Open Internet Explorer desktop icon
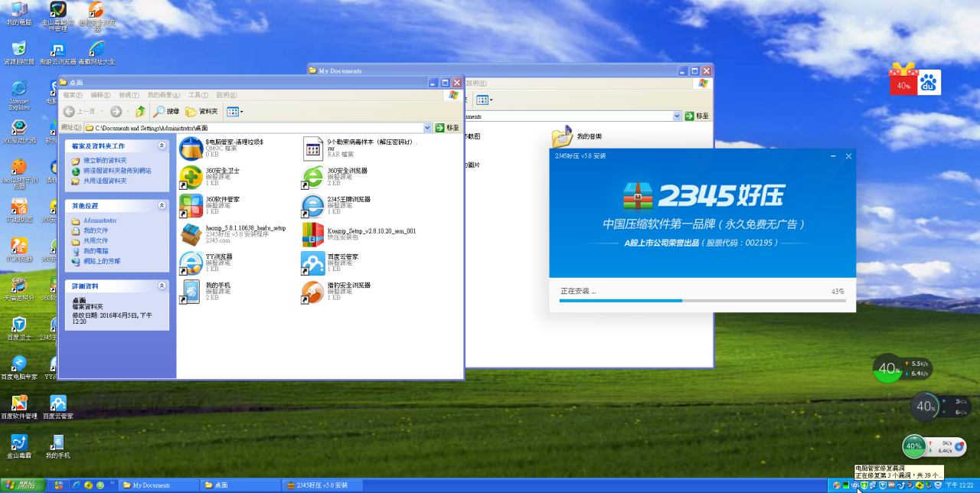Viewport: 980px width, 493px height. pos(19,90)
